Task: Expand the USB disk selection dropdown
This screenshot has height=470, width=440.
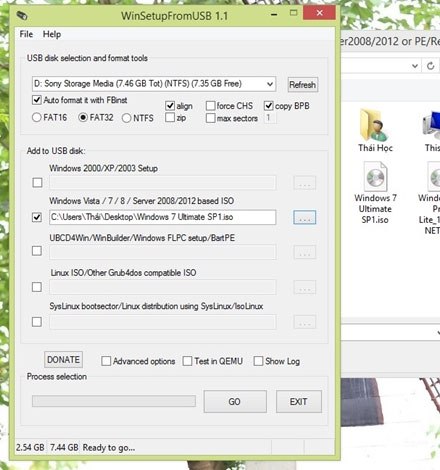Action: click(270, 84)
